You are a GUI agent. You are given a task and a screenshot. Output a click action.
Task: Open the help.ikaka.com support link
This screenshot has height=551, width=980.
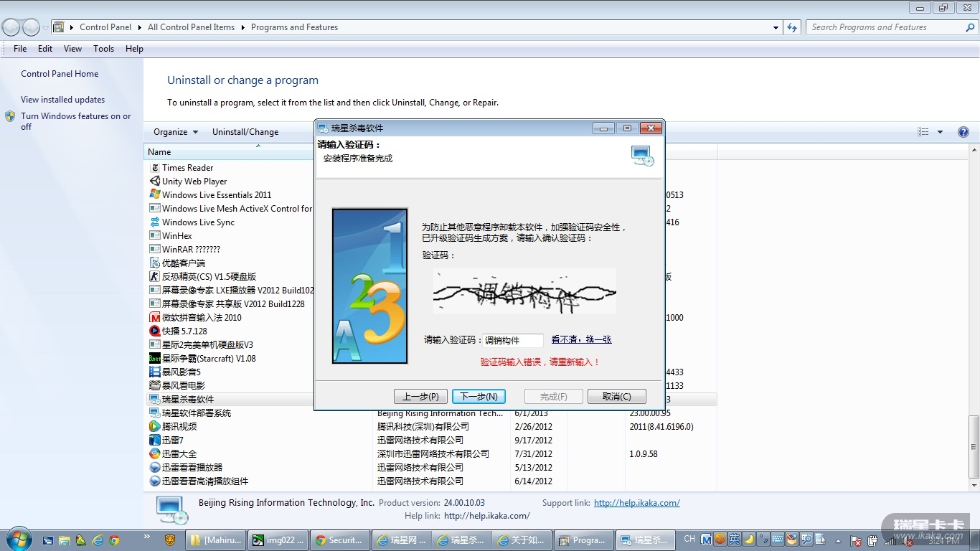tap(637, 503)
